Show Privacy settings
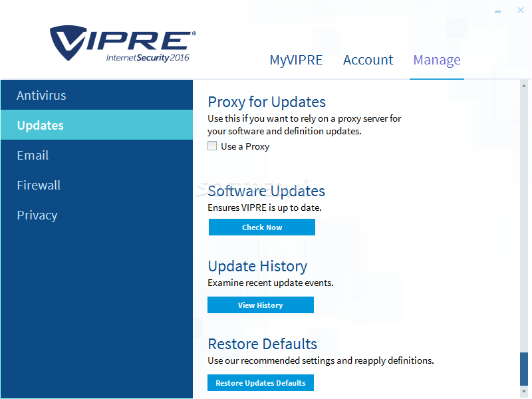The width and height of the screenshot is (532, 399). pyautogui.click(x=96, y=215)
